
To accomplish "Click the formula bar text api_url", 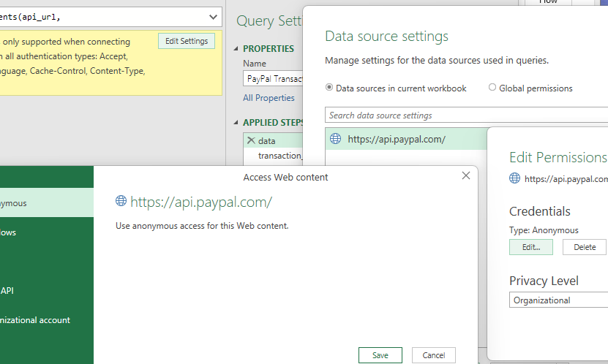I will [x=40, y=17].
